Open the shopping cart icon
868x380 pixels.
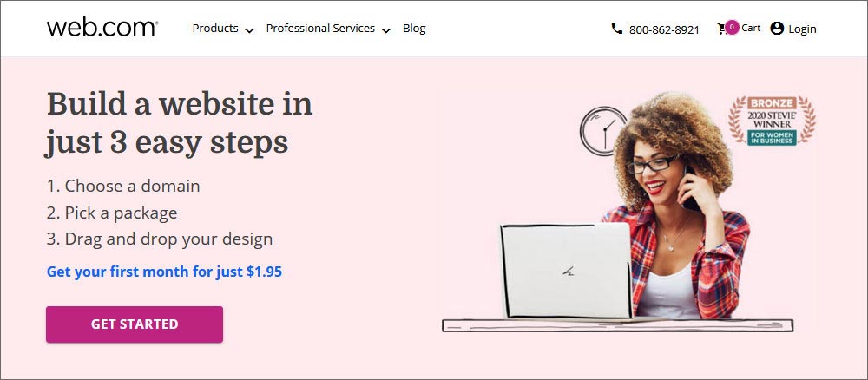coord(722,29)
